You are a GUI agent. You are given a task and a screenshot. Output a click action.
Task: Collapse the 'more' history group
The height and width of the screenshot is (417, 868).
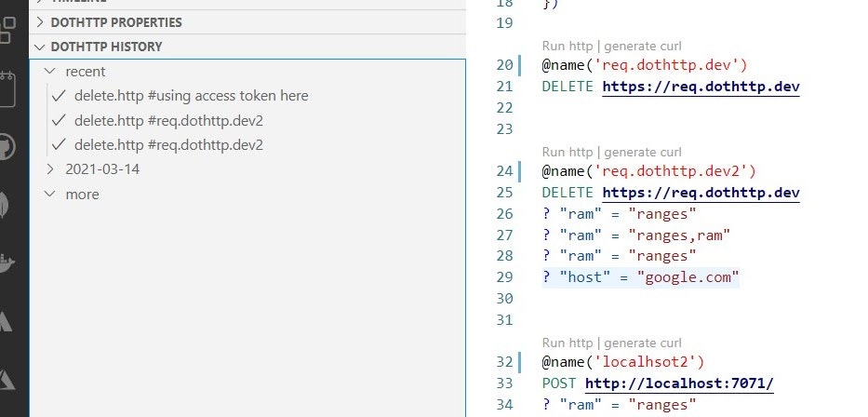click(x=50, y=194)
